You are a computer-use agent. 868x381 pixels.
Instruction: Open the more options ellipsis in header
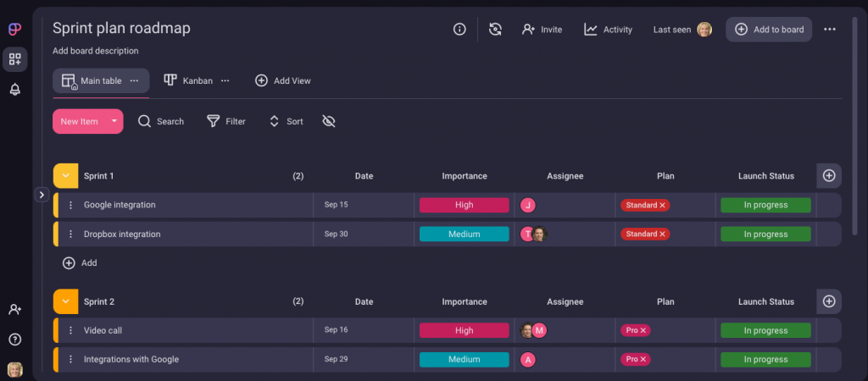point(830,30)
